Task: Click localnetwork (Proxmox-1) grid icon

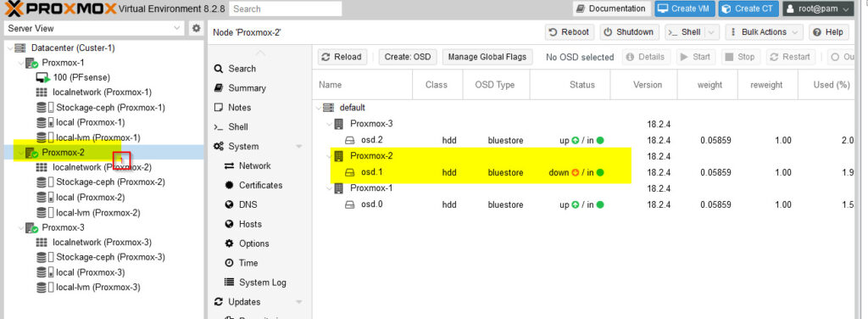Action: pos(42,92)
